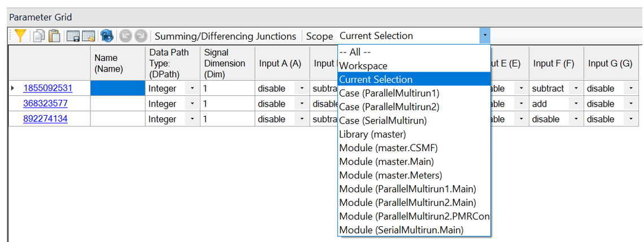Viewport: 644px width, 242px height.
Task: Choose 'Library (master)' scope option
Action: tap(372, 134)
